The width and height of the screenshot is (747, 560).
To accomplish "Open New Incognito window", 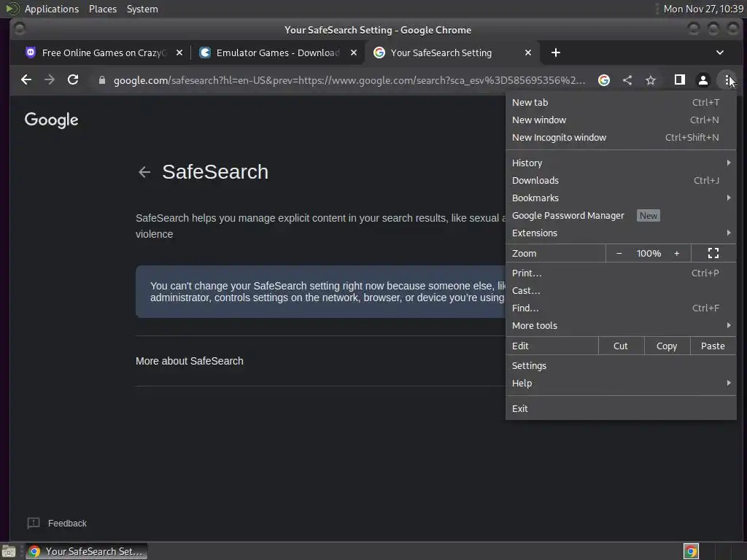I will pos(621,138).
